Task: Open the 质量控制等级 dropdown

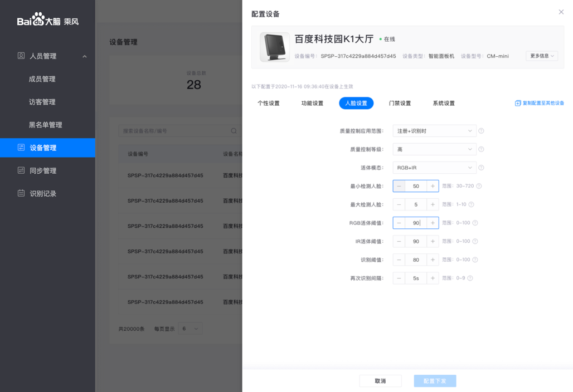Action: (434, 149)
